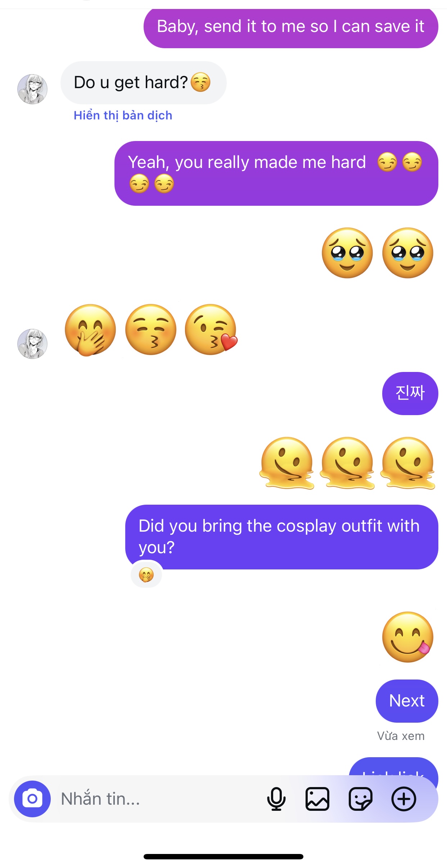Screen dimensions: 447x868
Task: Tap the 'Did you bring the cosplay outfit' bubble
Action: [281, 537]
